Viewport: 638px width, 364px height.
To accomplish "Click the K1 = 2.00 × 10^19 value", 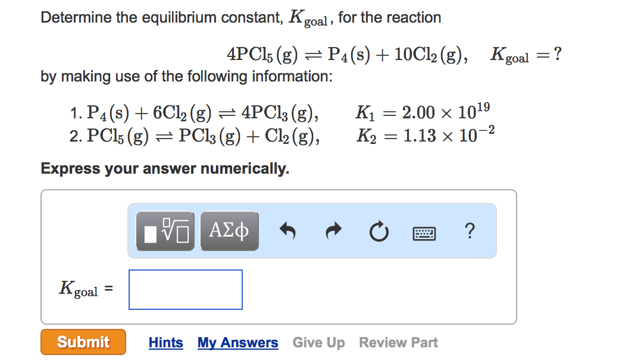I will pyautogui.click(x=423, y=112).
